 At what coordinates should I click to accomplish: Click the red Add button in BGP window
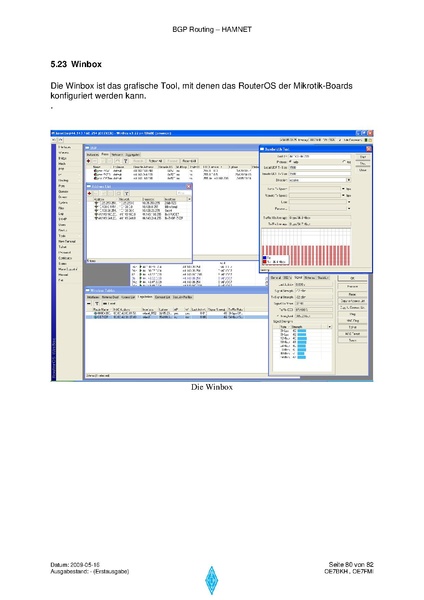pos(89,161)
